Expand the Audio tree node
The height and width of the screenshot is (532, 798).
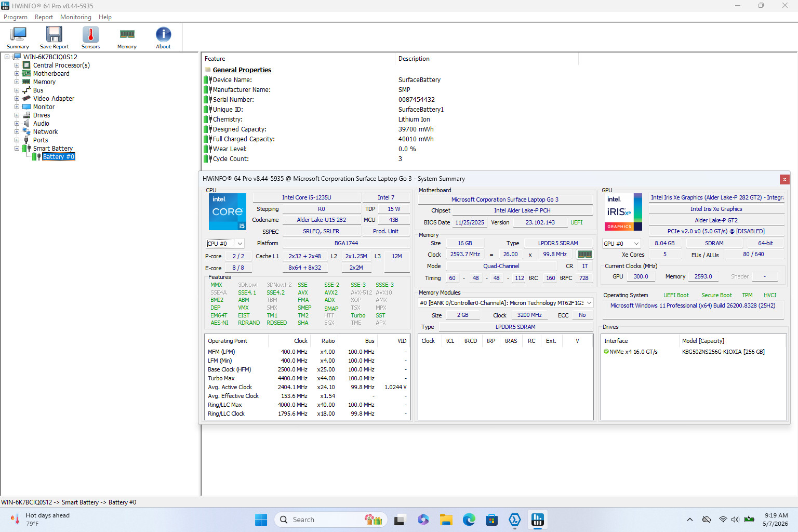click(x=17, y=124)
